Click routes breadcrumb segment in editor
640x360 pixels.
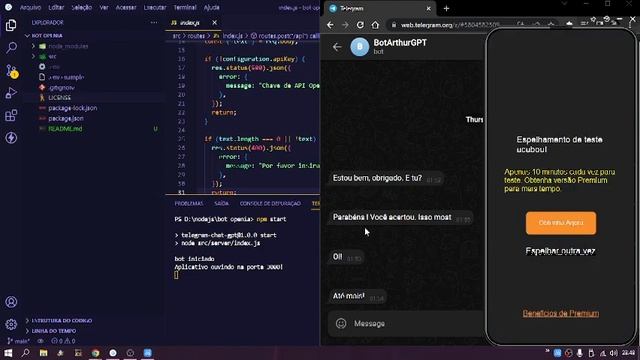[196, 36]
